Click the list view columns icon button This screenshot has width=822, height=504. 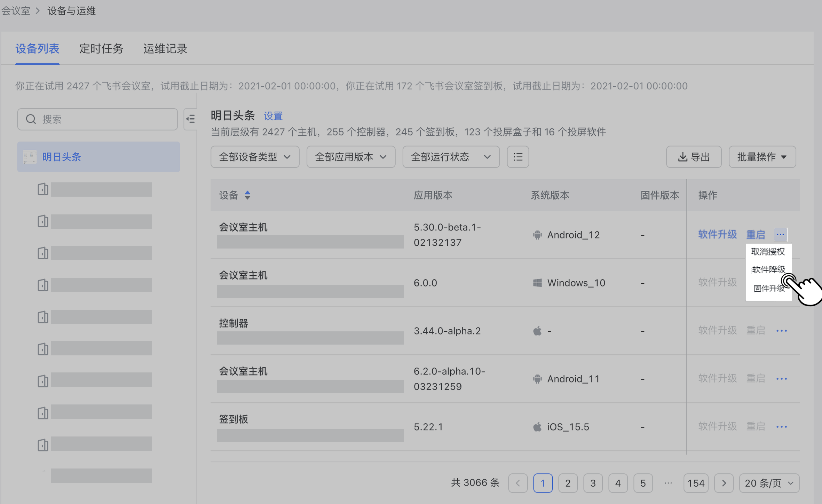click(517, 157)
